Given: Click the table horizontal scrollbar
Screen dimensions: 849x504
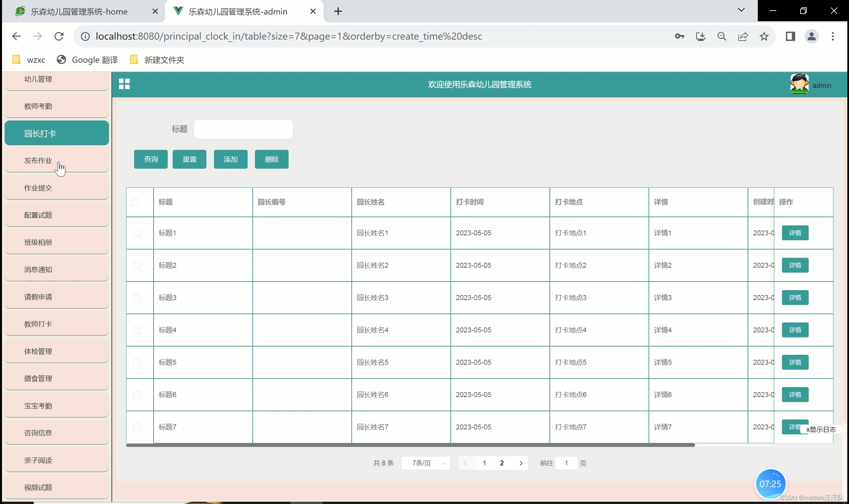Looking at the screenshot, I should coord(410,445).
